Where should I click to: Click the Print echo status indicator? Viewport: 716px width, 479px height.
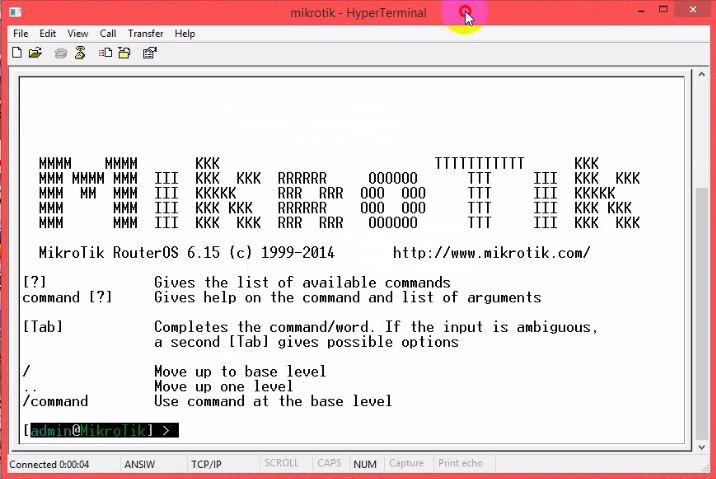pos(460,463)
